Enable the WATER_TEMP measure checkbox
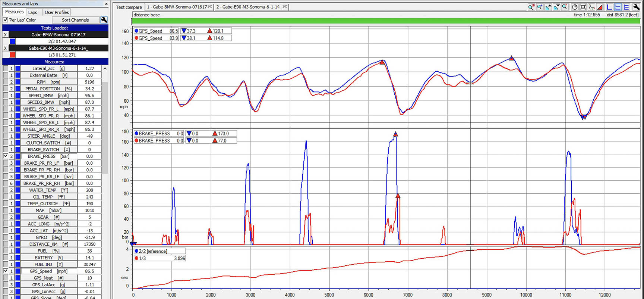 point(6,190)
